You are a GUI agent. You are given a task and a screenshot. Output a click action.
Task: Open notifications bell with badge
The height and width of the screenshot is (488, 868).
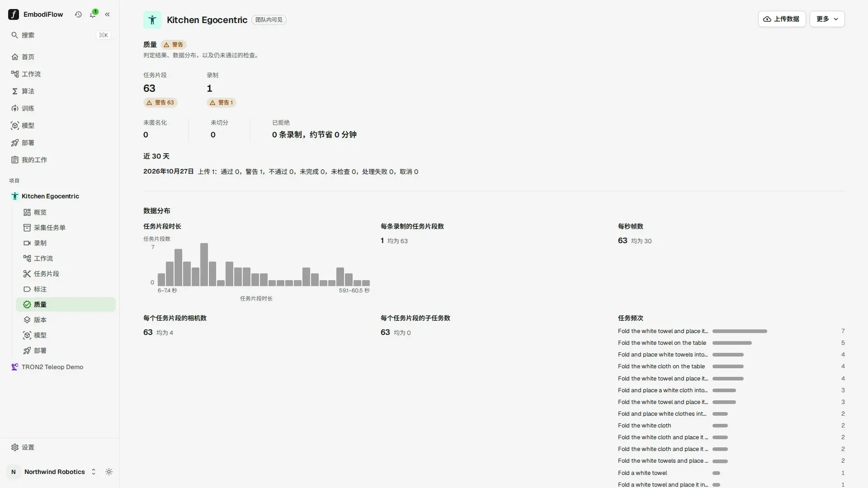[93, 14]
